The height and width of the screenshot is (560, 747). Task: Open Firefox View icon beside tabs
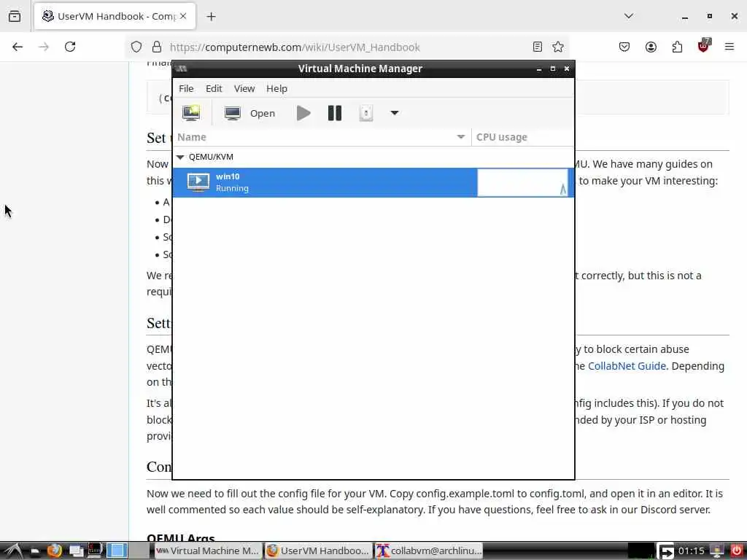(x=15, y=16)
